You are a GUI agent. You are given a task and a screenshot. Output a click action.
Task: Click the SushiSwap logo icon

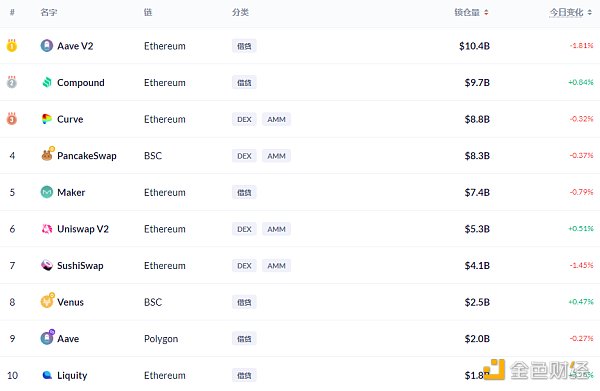[x=47, y=265]
